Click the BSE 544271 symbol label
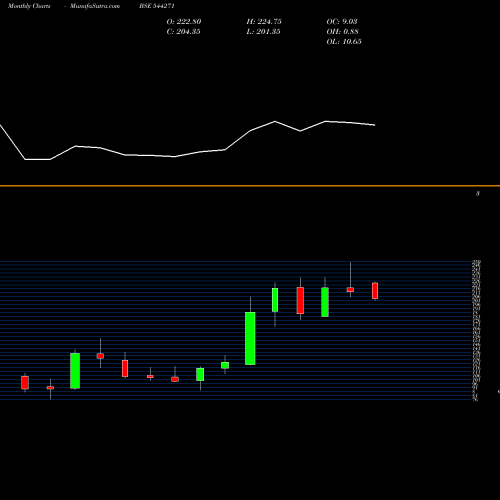This screenshot has width=500, height=500. coord(157,6)
